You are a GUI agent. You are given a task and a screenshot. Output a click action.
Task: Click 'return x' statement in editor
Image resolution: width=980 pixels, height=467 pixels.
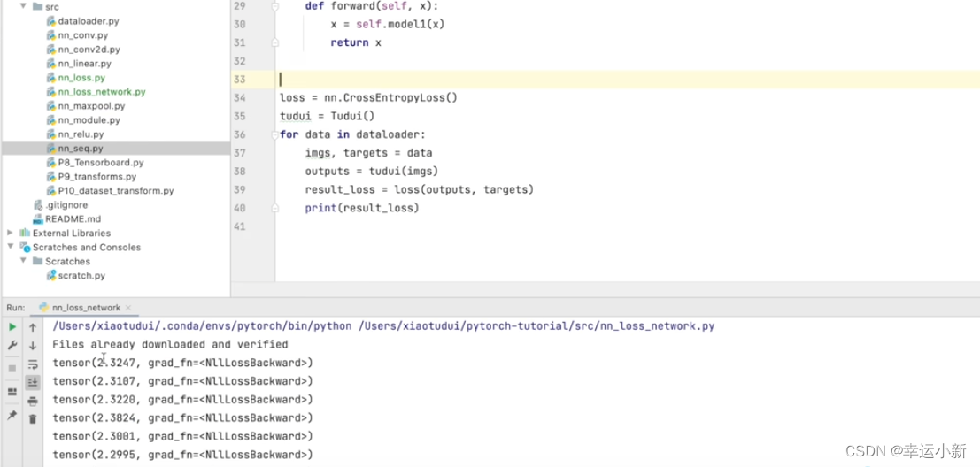tap(356, 42)
